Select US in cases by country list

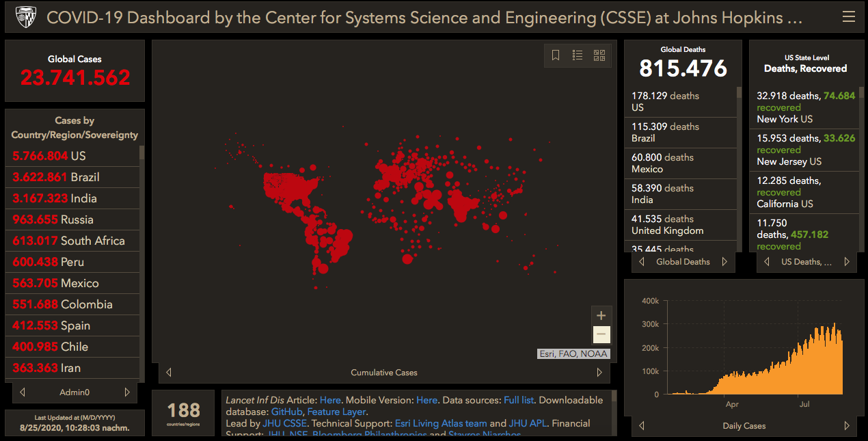click(x=72, y=156)
